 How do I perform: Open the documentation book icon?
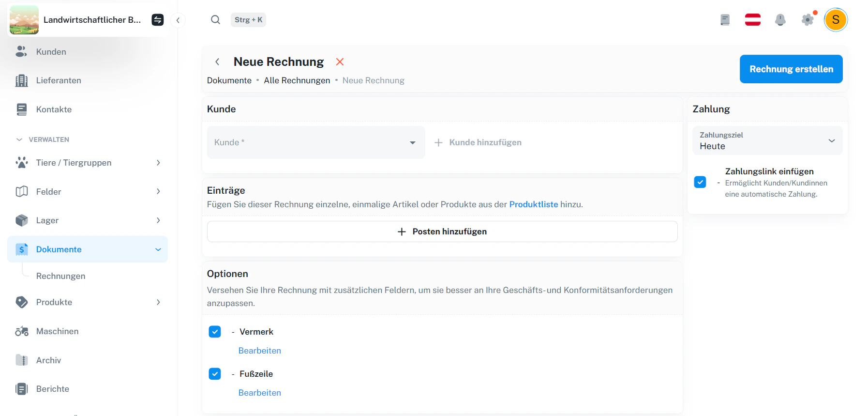(725, 20)
